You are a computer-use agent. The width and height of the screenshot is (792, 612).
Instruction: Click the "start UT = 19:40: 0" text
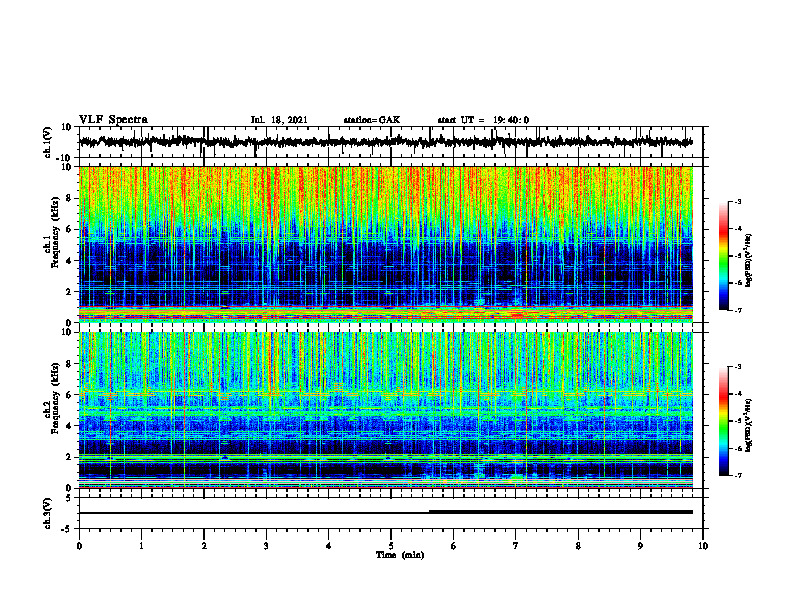tap(483, 120)
